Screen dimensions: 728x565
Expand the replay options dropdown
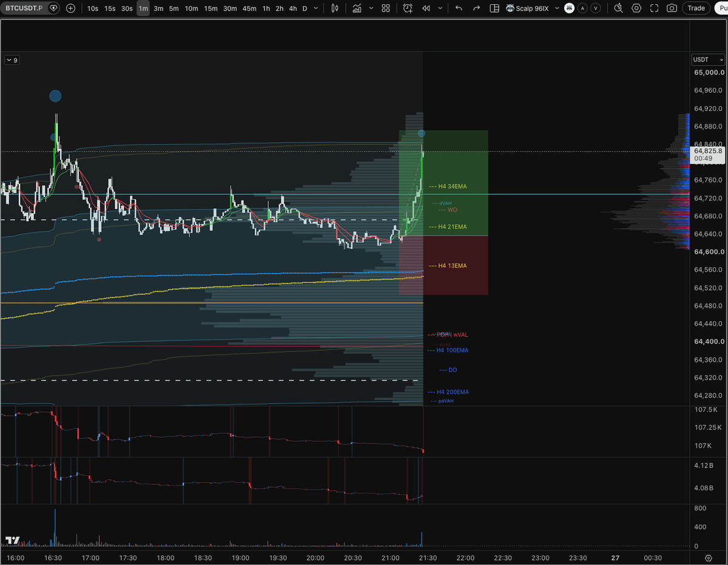[x=440, y=8]
